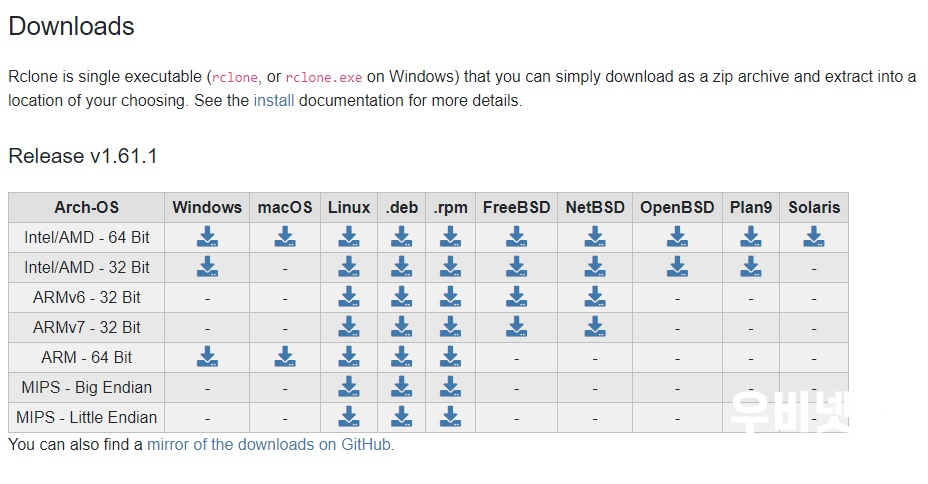Download .rpm MIPS Little Endian package
Image resolution: width=928 pixels, height=484 pixels.
coord(450,417)
